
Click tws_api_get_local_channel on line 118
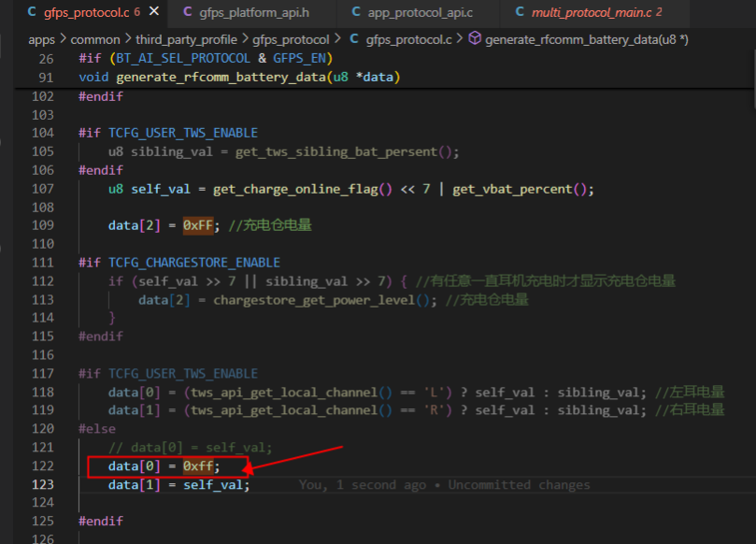pyautogui.click(x=284, y=393)
